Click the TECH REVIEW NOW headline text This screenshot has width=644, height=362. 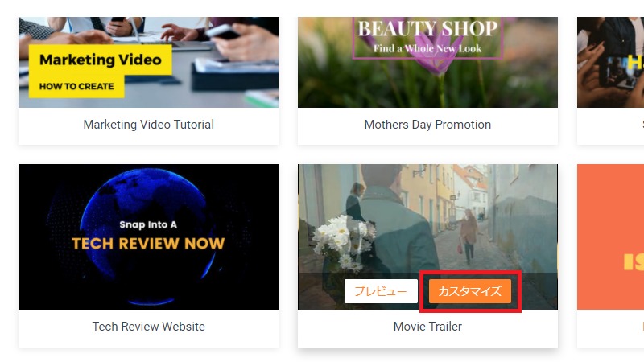(148, 244)
